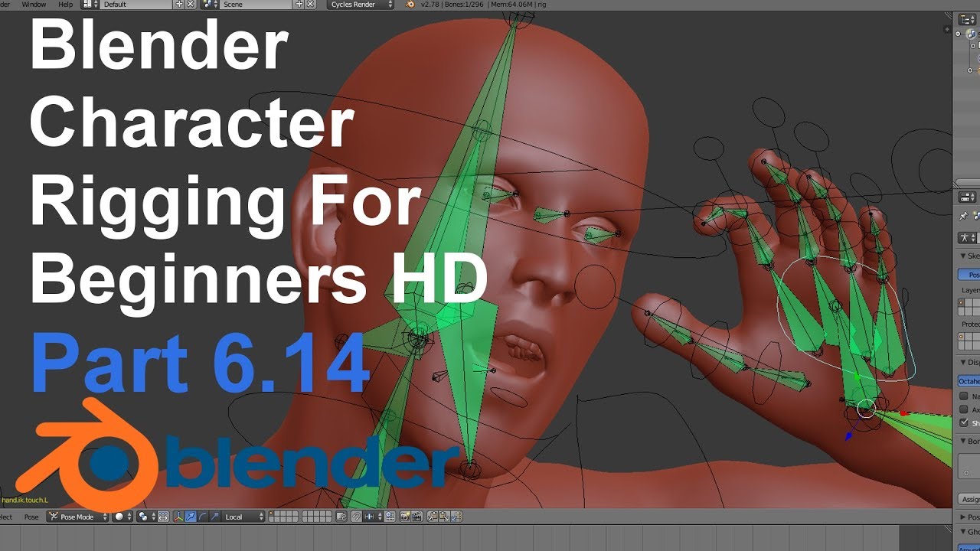
Task: Open the screen layout browser icon
Action: 88,5
